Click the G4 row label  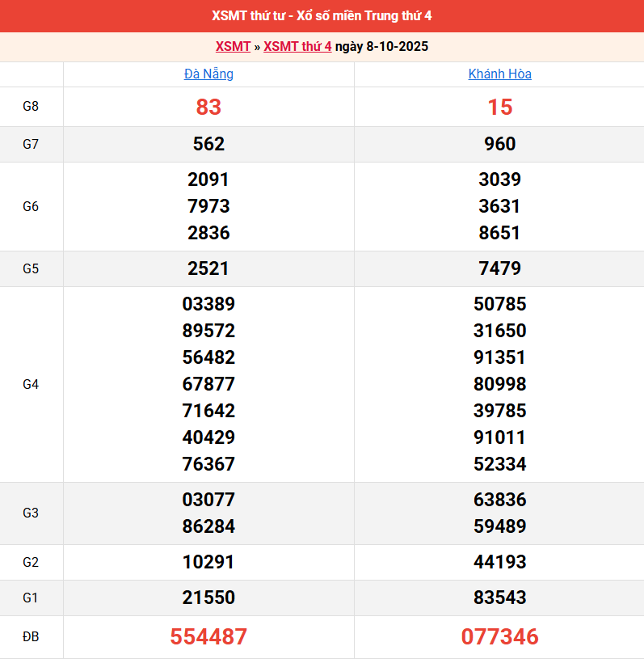click(31, 385)
